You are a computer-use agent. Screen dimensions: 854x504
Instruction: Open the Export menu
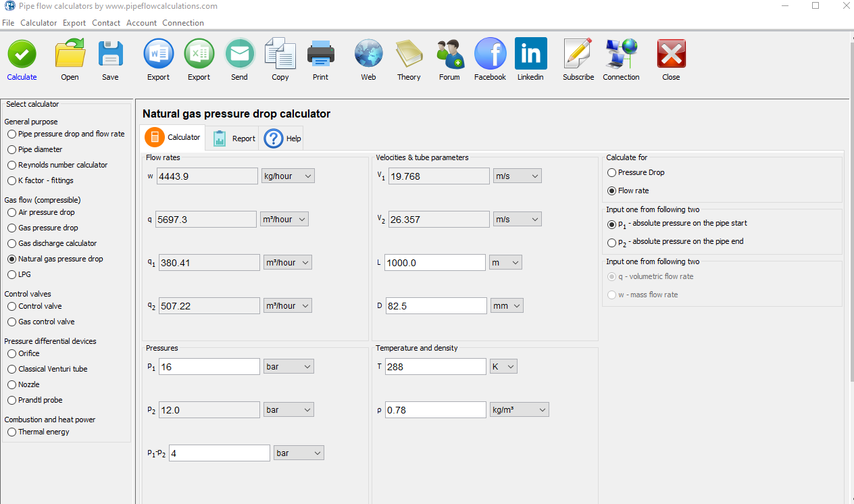pyautogui.click(x=74, y=22)
